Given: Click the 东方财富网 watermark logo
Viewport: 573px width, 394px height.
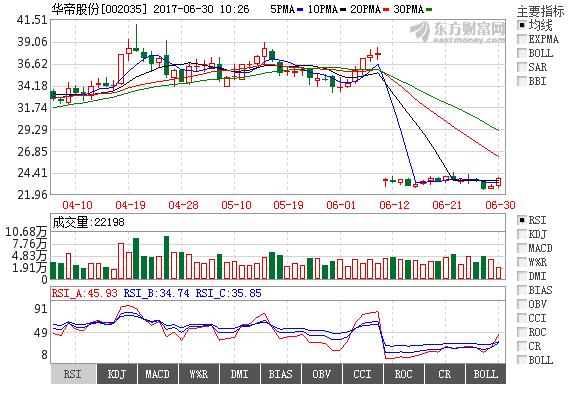Looking at the screenshot, I should [458, 32].
